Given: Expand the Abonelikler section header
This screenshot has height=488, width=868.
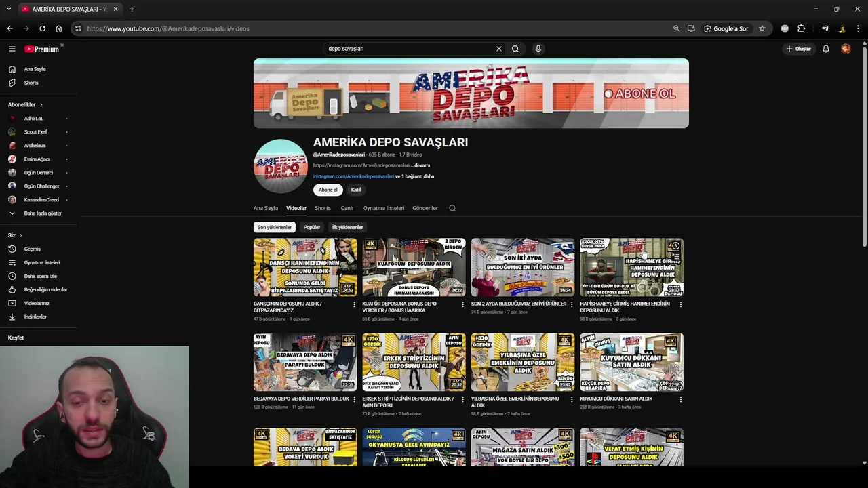Looking at the screenshot, I should tap(25, 104).
